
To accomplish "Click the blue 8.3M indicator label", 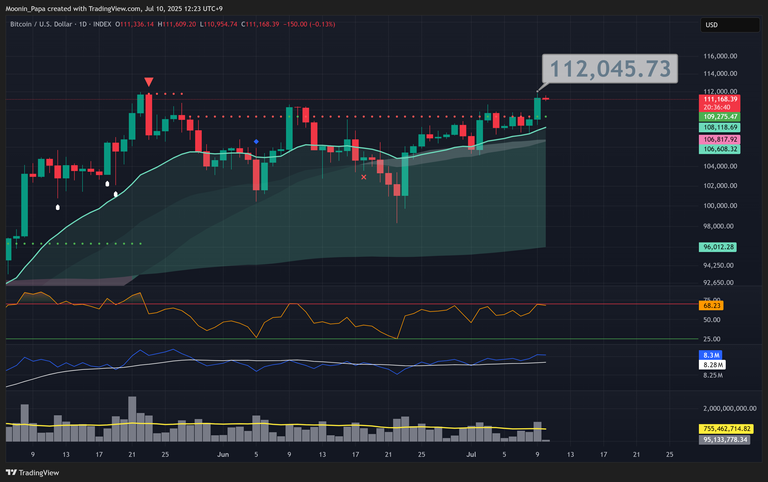I will [711, 355].
